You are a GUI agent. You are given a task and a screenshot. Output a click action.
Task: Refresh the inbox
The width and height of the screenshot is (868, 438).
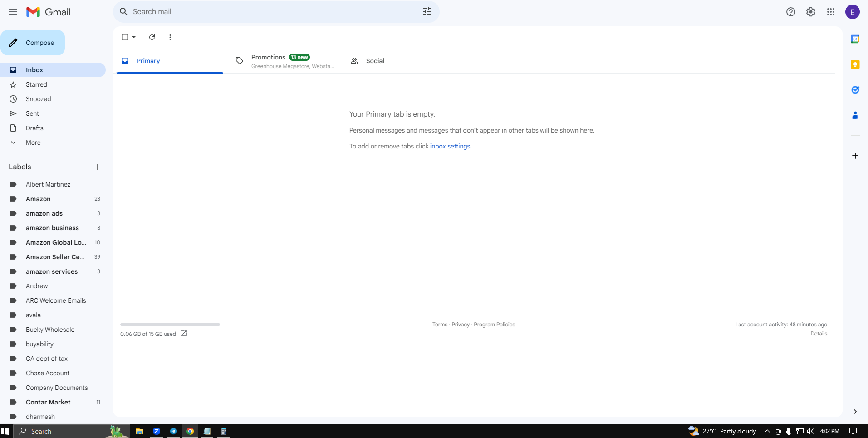(152, 37)
